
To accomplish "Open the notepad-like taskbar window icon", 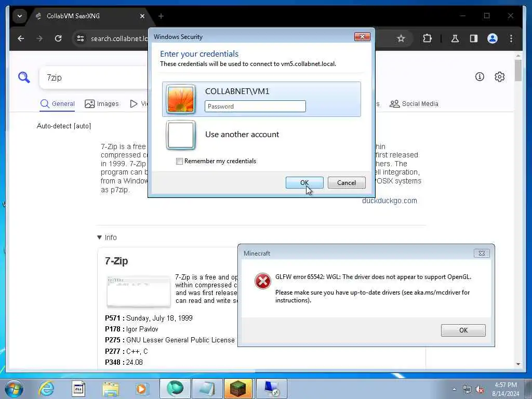I will click(207, 389).
